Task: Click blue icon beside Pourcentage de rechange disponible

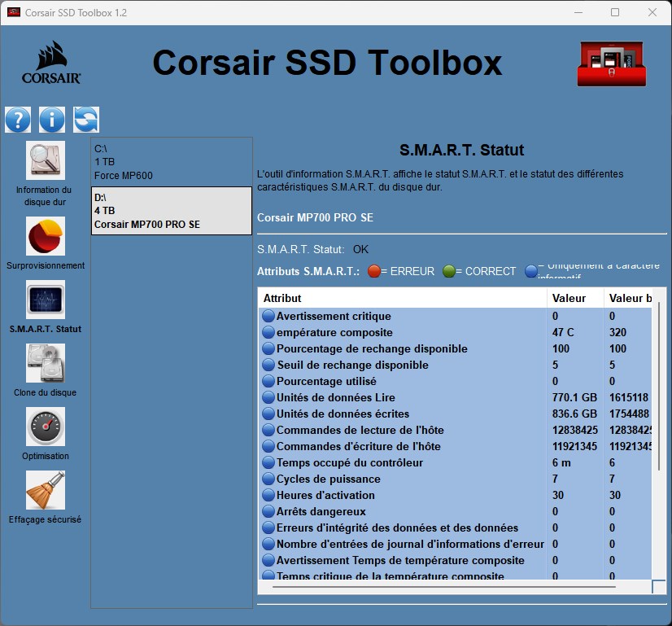Action: pos(268,348)
